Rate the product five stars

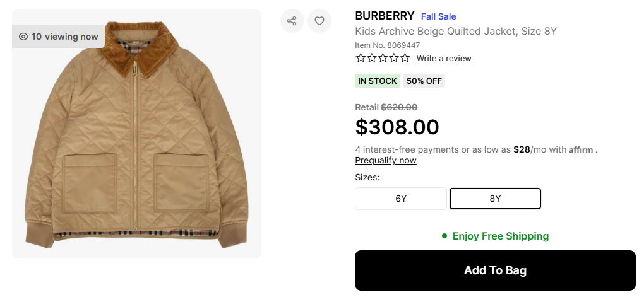tap(405, 58)
